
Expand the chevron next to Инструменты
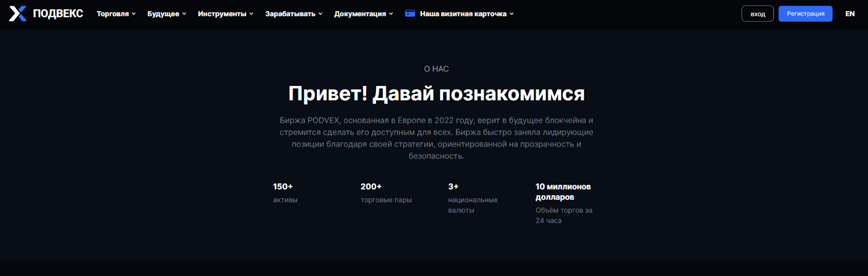point(251,14)
